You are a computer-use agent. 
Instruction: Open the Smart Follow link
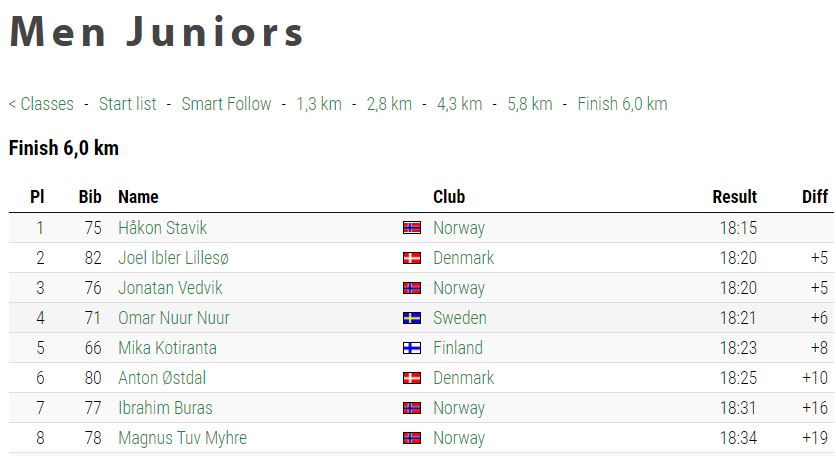pos(226,103)
